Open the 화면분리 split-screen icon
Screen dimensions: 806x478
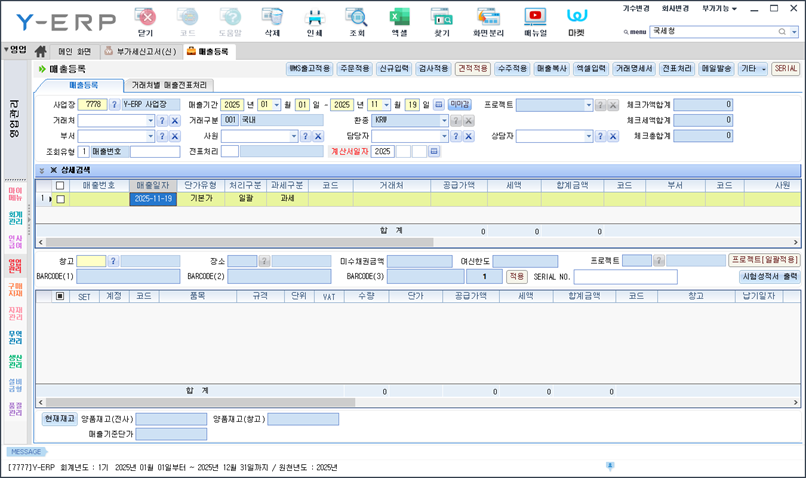tap(488, 21)
